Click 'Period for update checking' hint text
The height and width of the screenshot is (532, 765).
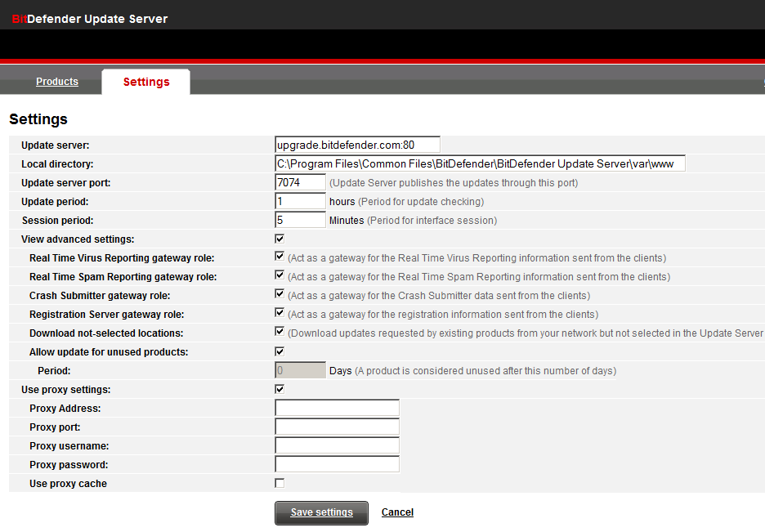421,201
